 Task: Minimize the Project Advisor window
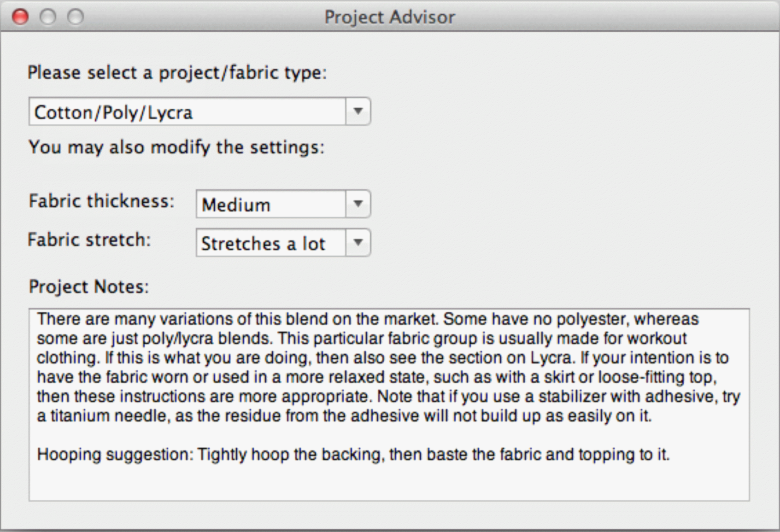(48, 17)
